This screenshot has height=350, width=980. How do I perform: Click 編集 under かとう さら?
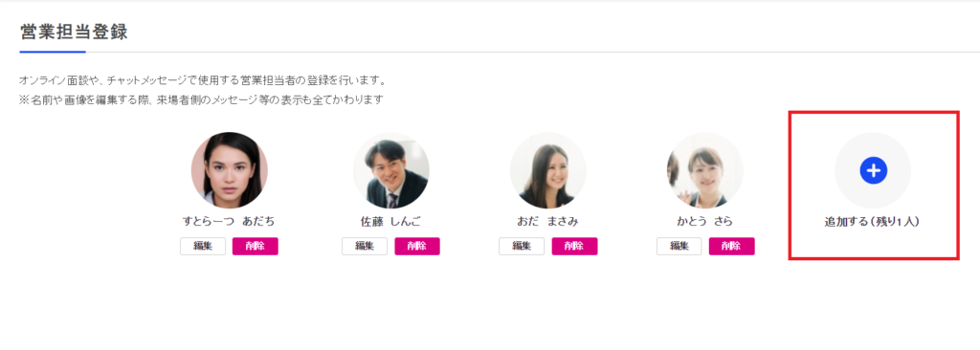point(679,247)
